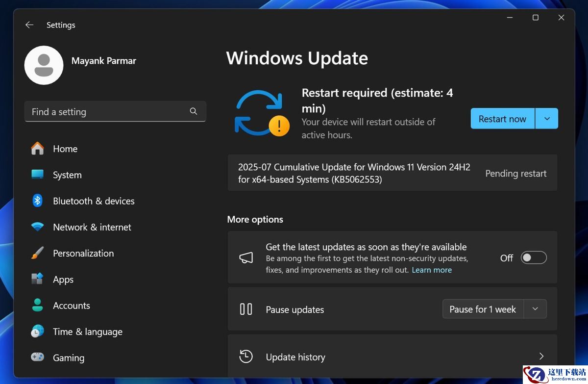Screen dimensions: 588x384
Task: Click the Home icon in sidebar
Action: point(37,149)
